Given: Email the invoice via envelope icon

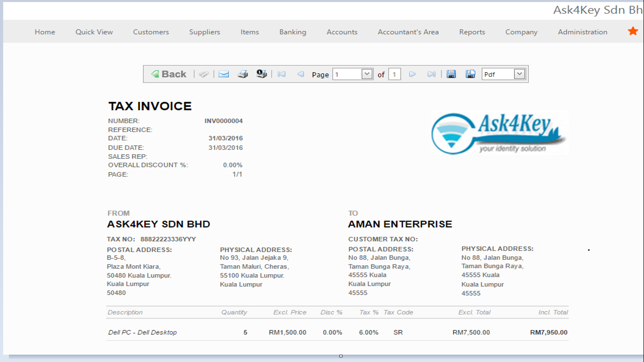Looking at the screenshot, I should click(x=223, y=74).
